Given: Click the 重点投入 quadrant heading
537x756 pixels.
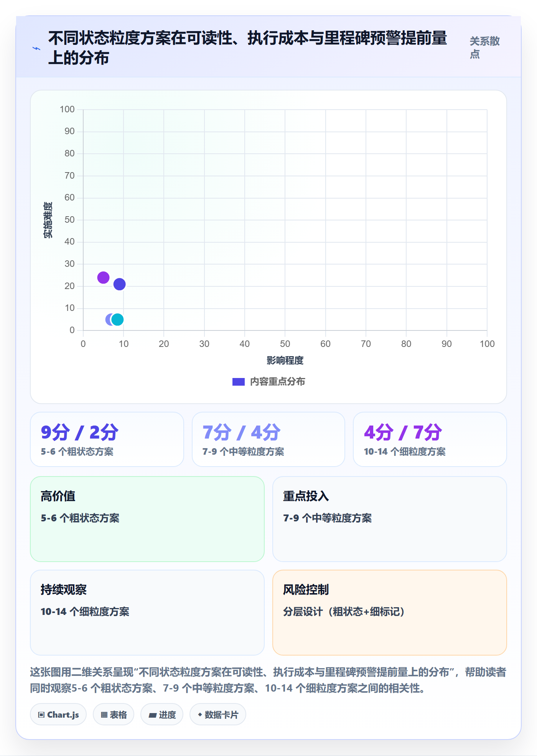Looking at the screenshot, I should click(x=306, y=496).
